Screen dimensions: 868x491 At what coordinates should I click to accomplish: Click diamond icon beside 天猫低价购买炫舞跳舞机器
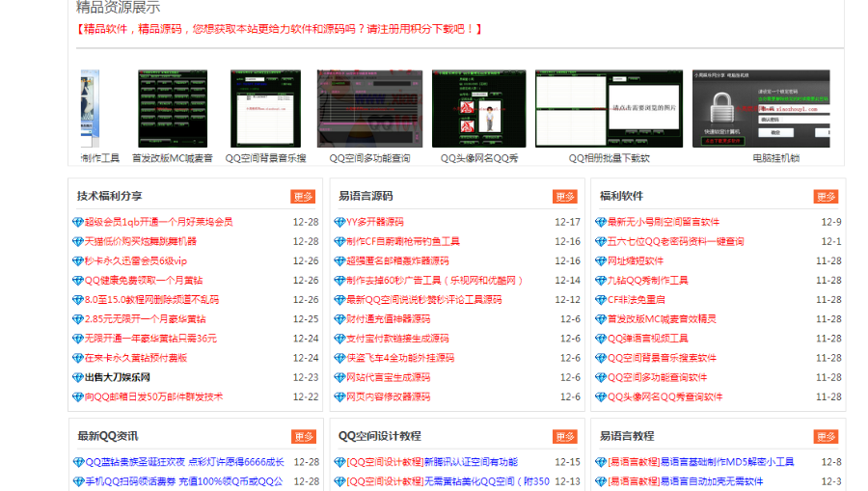coord(78,241)
